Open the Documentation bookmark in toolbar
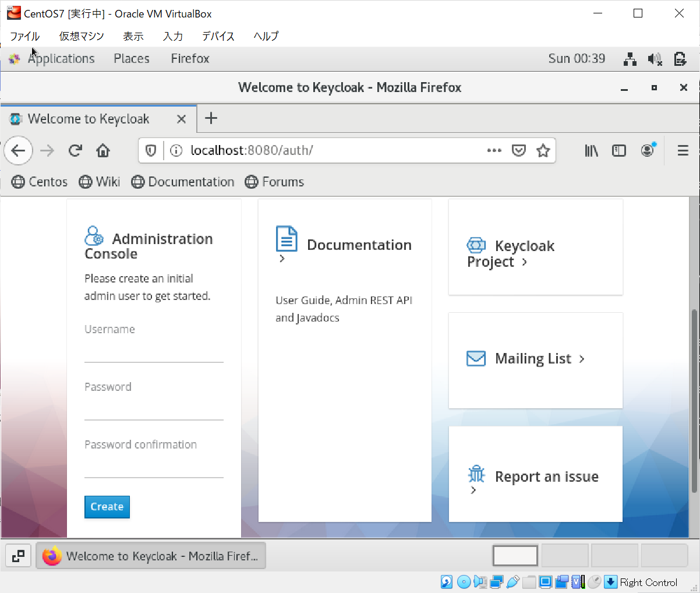 coord(183,182)
